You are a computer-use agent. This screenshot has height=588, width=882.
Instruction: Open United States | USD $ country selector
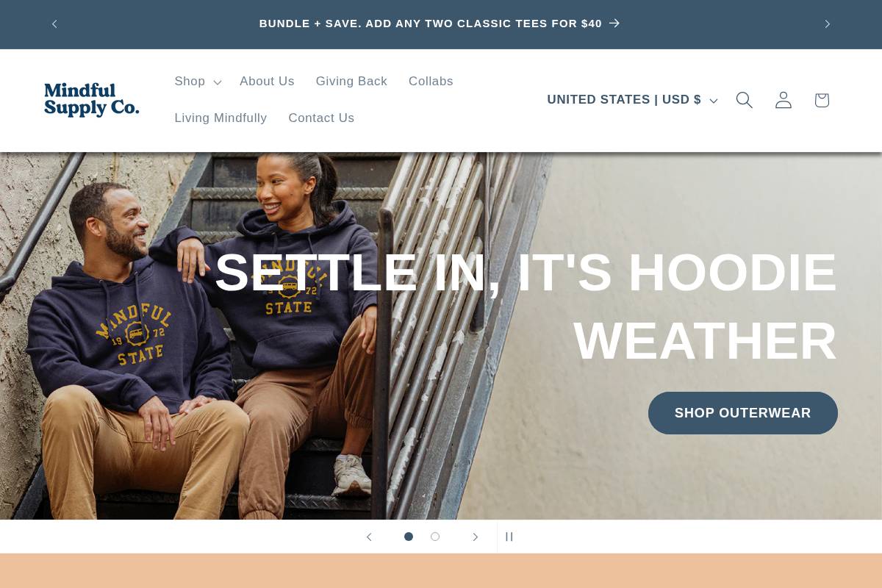click(632, 100)
